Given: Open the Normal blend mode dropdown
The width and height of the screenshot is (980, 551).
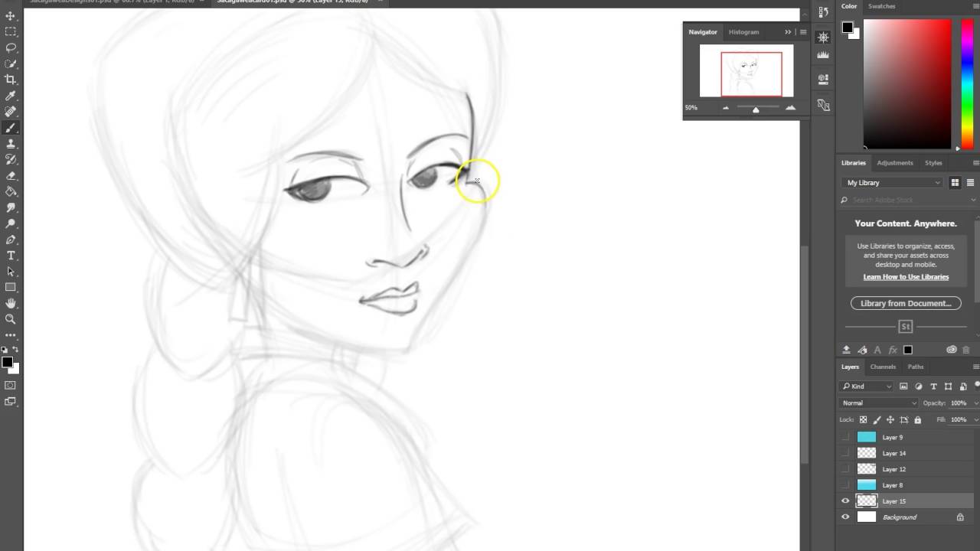Looking at the screenshot, I should pos(879,403).
